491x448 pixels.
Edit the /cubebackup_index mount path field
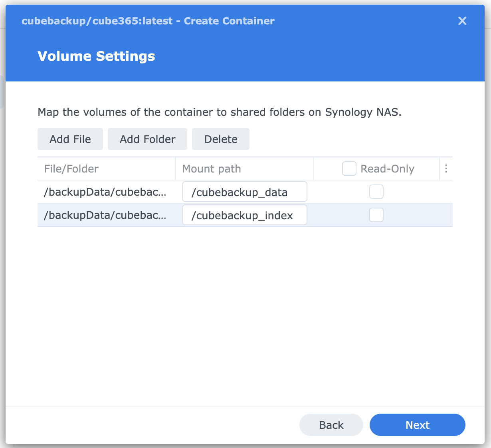[245, 215]
